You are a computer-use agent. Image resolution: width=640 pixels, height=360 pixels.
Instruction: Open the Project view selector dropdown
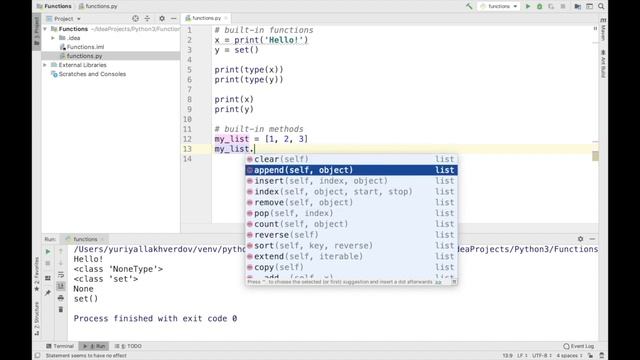(64, 19)
